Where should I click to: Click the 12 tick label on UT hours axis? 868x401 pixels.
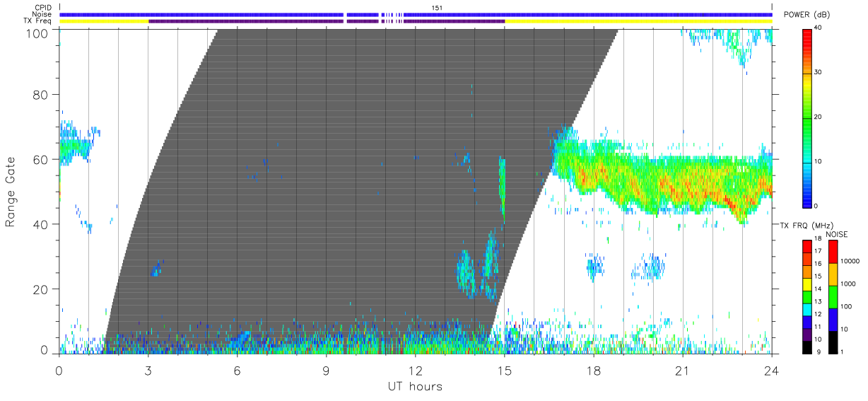click(x=416, y=371)
